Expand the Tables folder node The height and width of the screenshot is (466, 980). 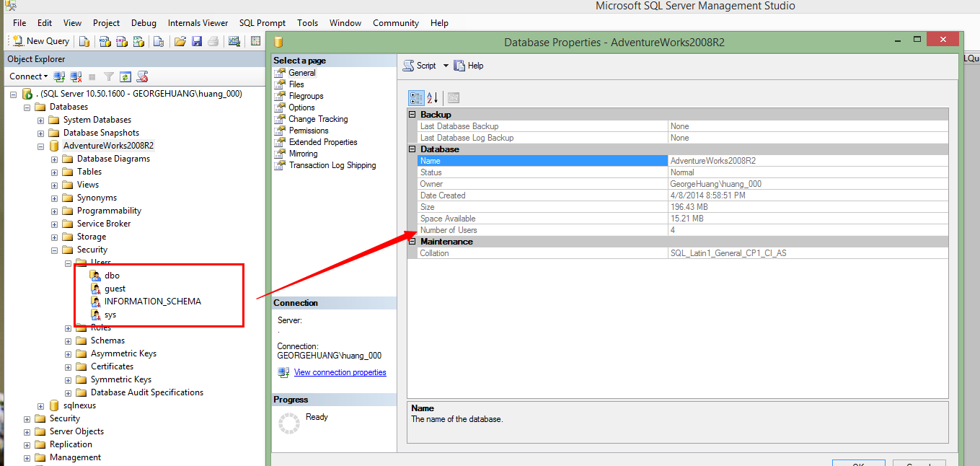(x=55, y=172)
